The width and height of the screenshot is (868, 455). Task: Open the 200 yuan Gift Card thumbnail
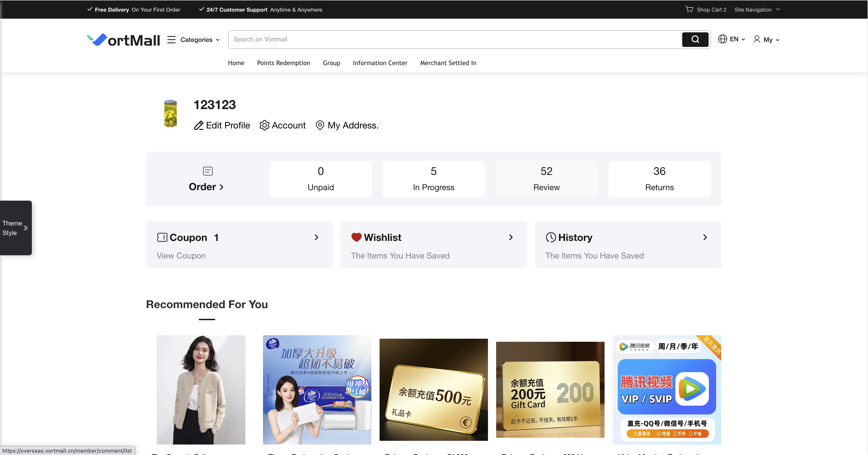coord(550,390)
